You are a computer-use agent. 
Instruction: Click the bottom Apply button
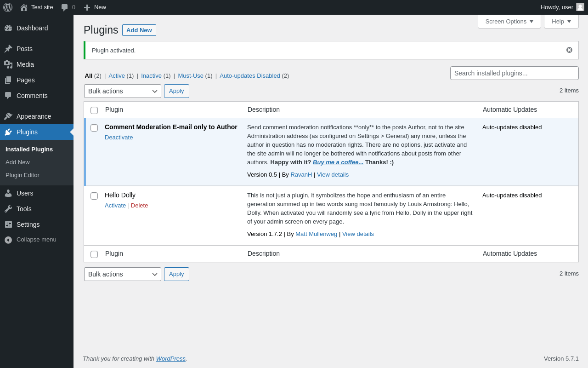pos(176,274)
